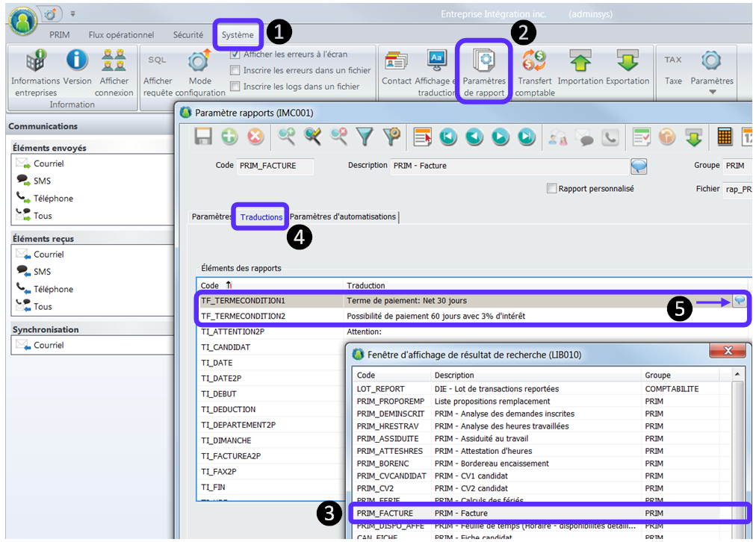Click Courriel under Éléments envoyés
756x542 pixels.
[x=49, y=163]
